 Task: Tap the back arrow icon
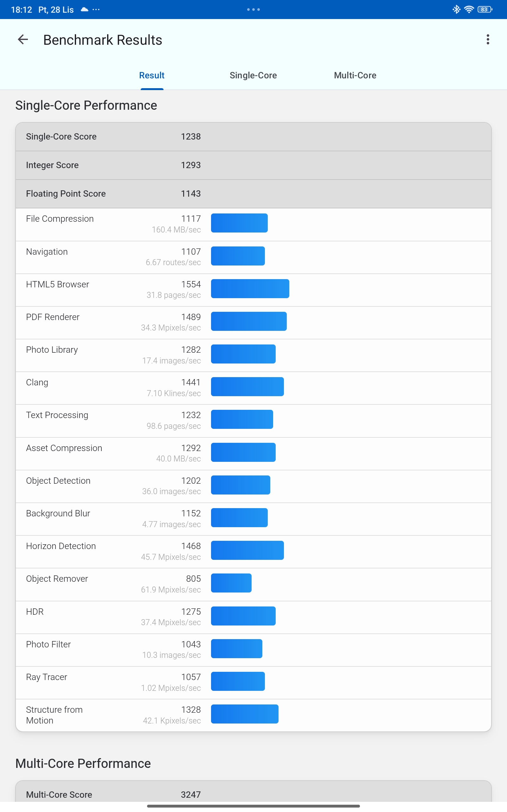click(23, 40)
